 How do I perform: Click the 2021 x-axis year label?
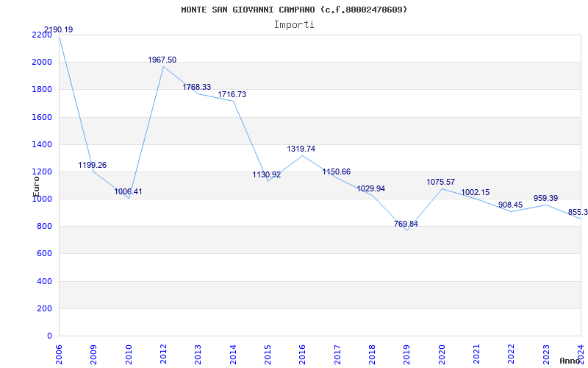coord(476,355)
